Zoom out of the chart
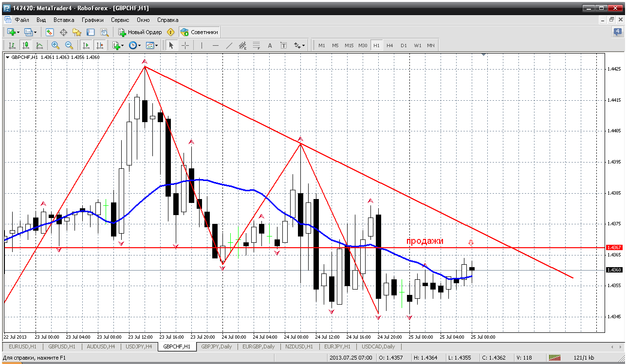The width and height of the screenshot is (627, 364). 69,45
